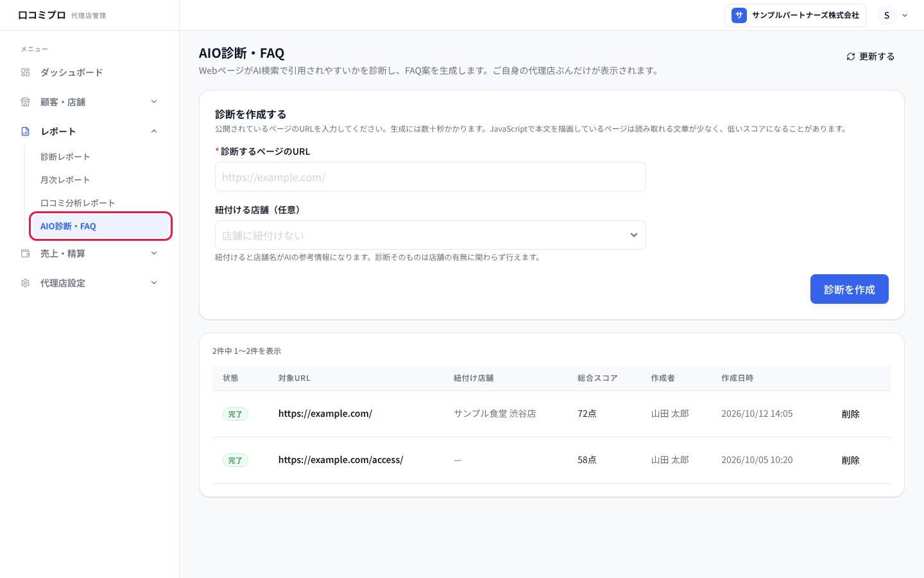Click the refresh arrows icon near 更新する
Viewport: 924px width, 578px height.
[851, 57]
